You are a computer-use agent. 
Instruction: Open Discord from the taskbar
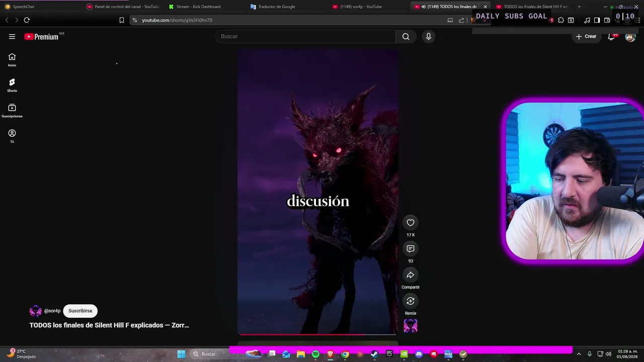pos(419,354)
